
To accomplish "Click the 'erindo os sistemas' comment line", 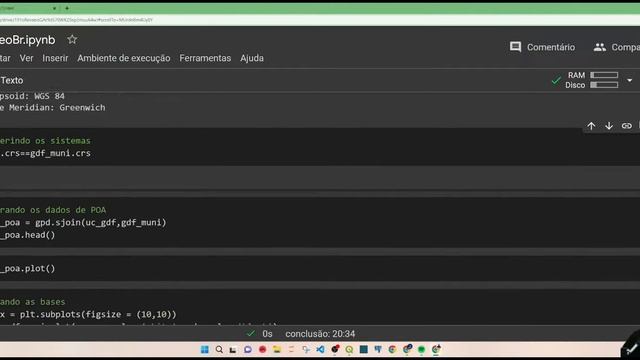I will (45, 140).
